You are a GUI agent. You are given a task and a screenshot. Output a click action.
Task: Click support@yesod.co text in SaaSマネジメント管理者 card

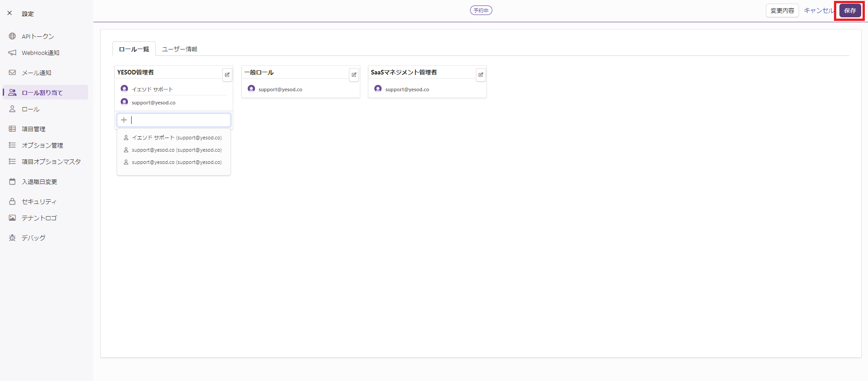coord(407,89)
